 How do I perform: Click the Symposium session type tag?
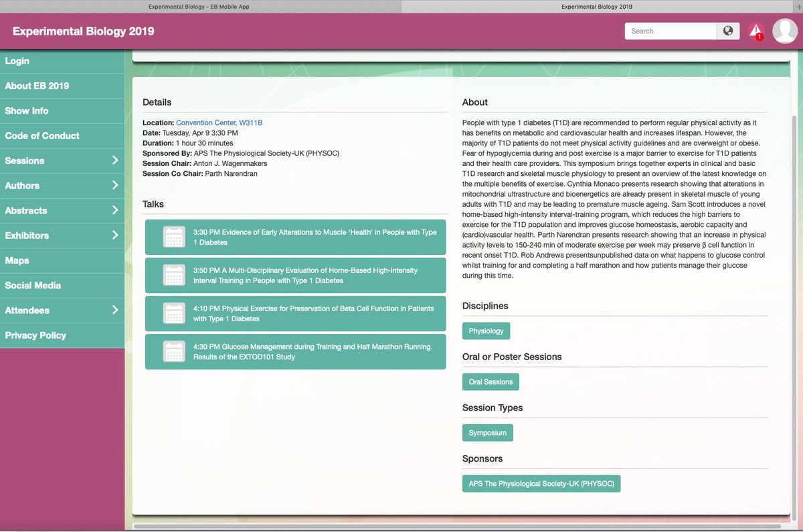click(487, 433)
